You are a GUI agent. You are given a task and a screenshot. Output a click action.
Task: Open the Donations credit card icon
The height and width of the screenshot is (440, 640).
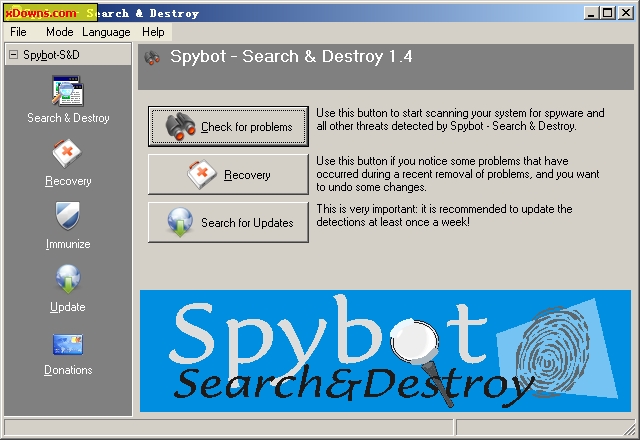click(x=68, y=344)
